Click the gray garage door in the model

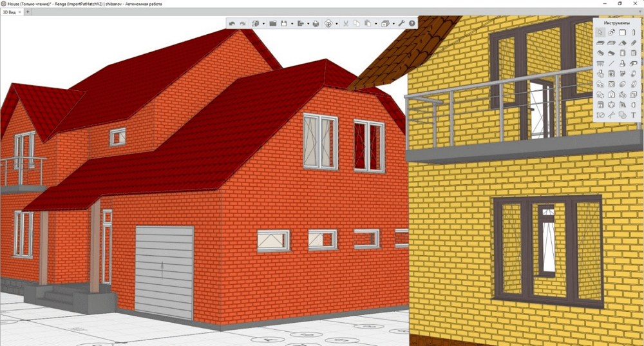point(164,271)
